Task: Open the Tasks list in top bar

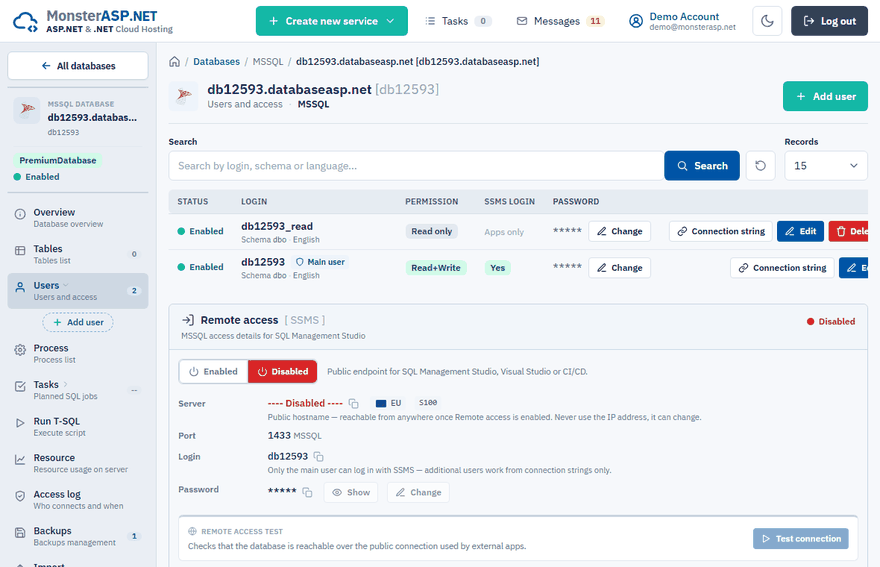Action: point(459,21)
